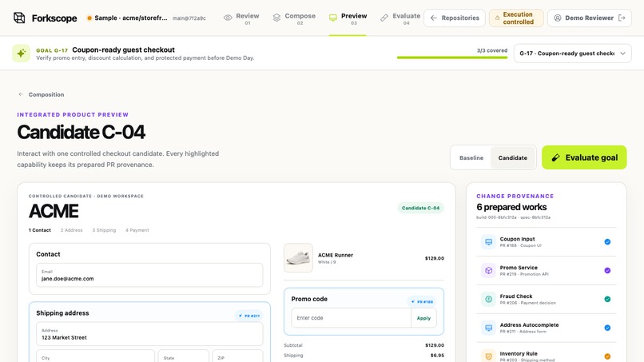
Task: Click the Apply promo code button
Action: [423, 318]
